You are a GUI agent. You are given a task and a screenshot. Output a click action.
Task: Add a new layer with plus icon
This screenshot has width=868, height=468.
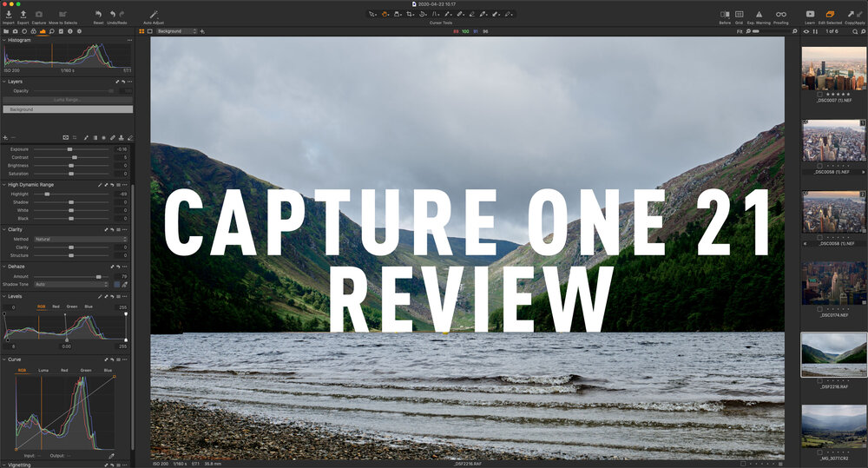click(x=5, y=138)
